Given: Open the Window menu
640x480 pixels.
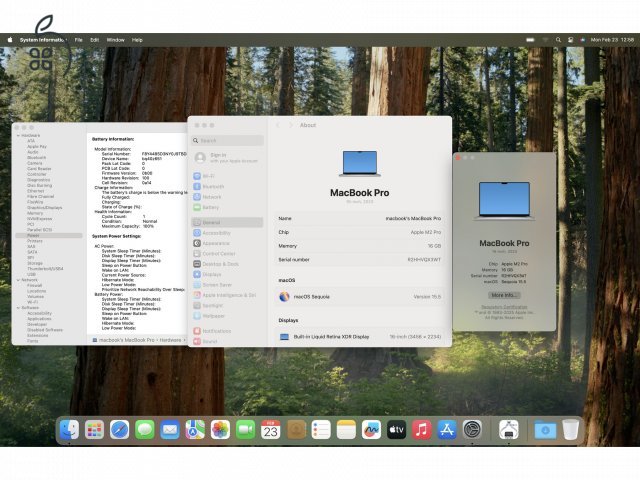Looking at the screenshot, I should 116,40.
